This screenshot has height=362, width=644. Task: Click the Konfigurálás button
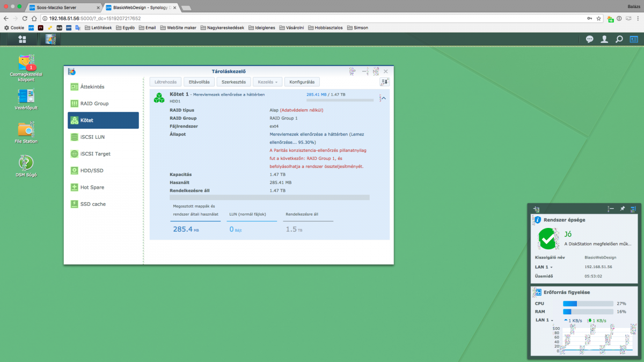[x=302, y=82]
